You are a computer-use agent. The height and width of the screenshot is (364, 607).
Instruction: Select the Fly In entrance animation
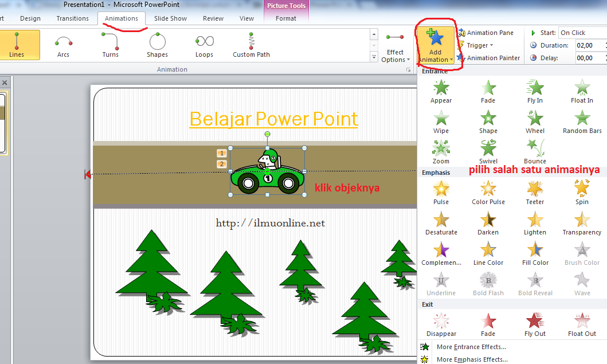535,91
